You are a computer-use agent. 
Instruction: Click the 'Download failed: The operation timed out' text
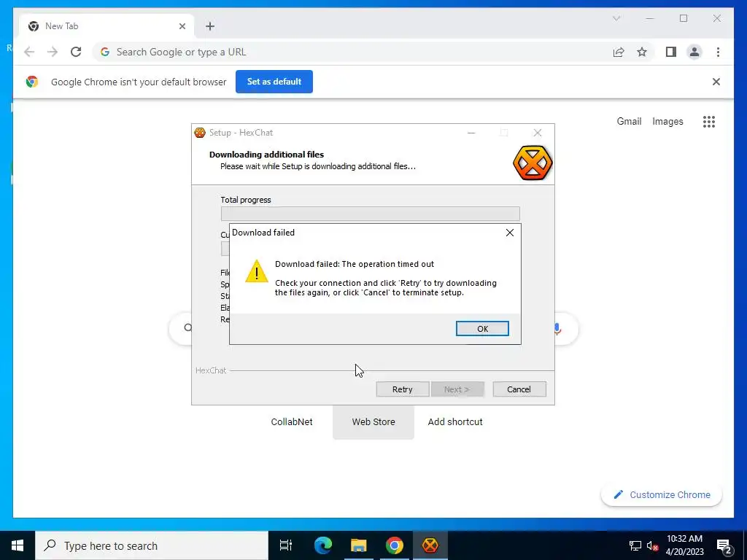[x=355, y=264]
